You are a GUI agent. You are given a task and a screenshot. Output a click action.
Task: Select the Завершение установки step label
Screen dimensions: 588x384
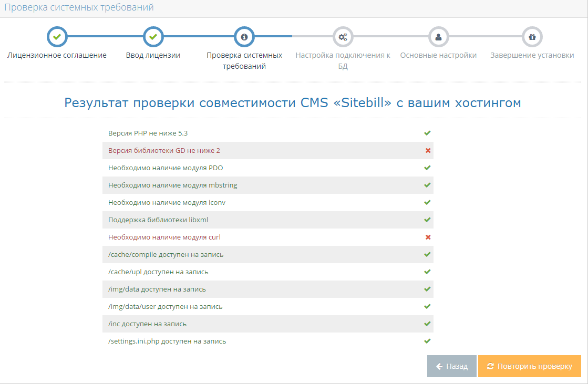532,55
